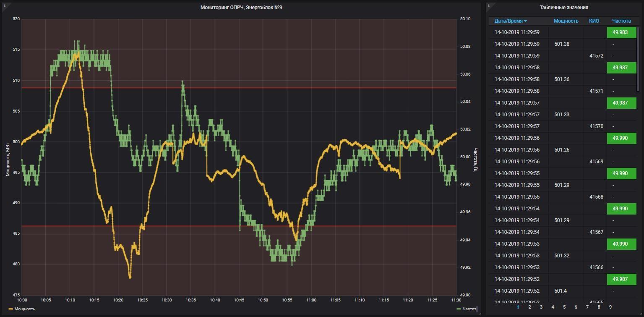
Task: Toggle the Мощность series in the legend
Action: point(25,309)
